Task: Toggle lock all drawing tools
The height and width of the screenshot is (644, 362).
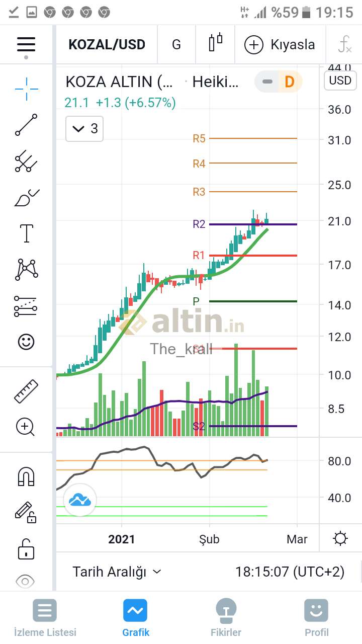Action: coord(26,548)
